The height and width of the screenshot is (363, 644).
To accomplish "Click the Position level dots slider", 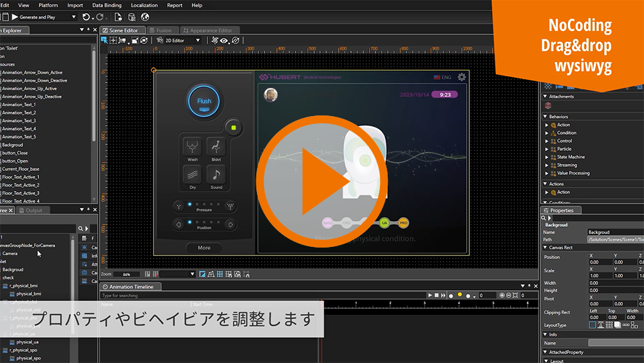I will point(204,222).
